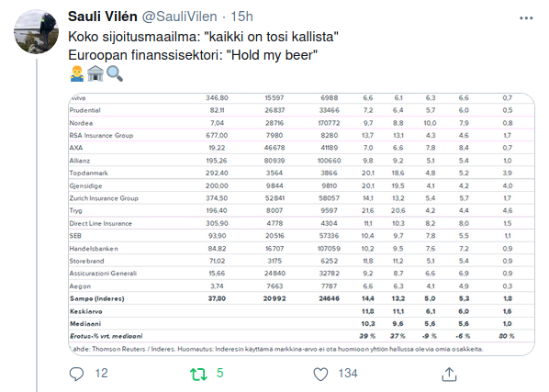Viewport: 549px width, 392px height.
Task: Open the Sauli Vilén display name link
Action: pyautogui.click(x=103, y=17)
